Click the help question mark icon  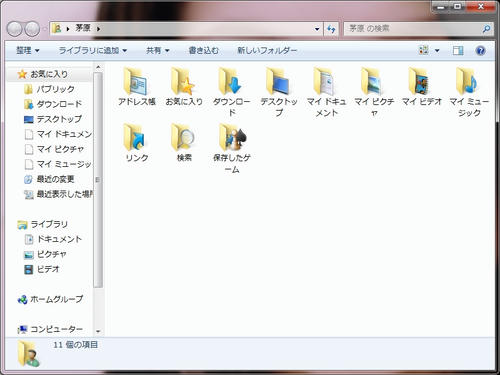click(480, 51)
